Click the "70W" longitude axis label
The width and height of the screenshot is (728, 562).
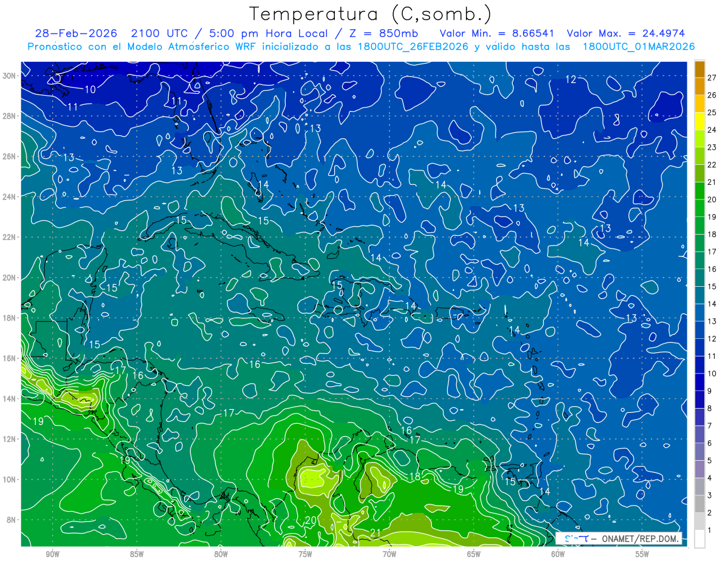click(389, 554)
